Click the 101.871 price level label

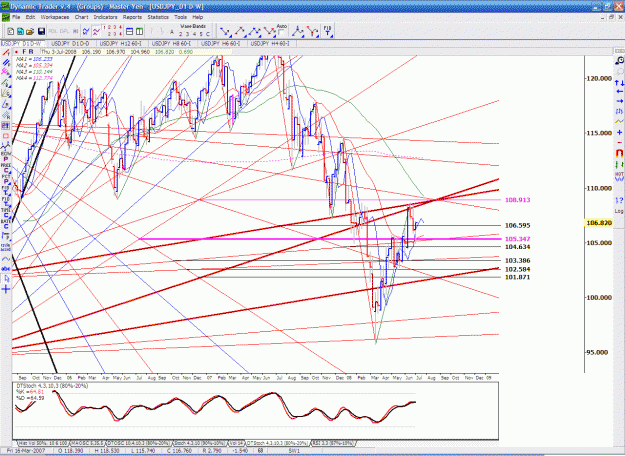pyautogui.click(x=517, y=277)
